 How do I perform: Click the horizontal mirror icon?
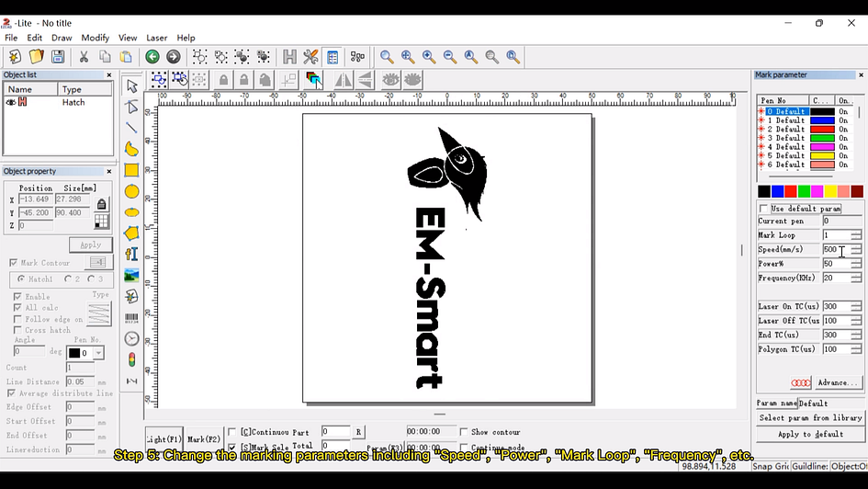point(344,80)
